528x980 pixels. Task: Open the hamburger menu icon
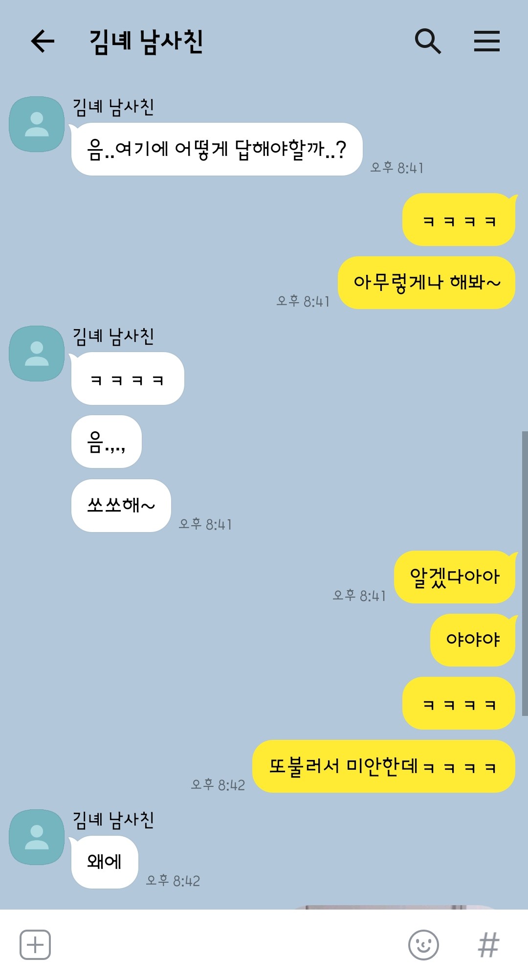[x=487, y=41]
